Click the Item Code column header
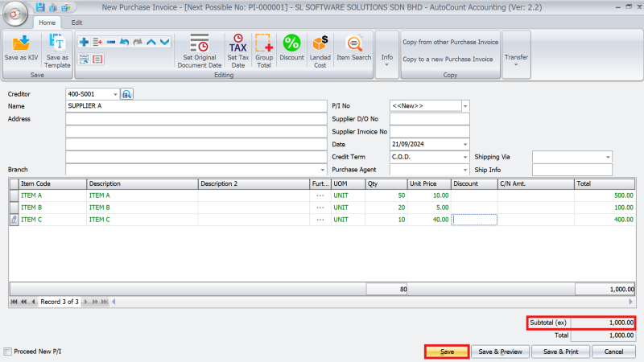 [52, 183]
